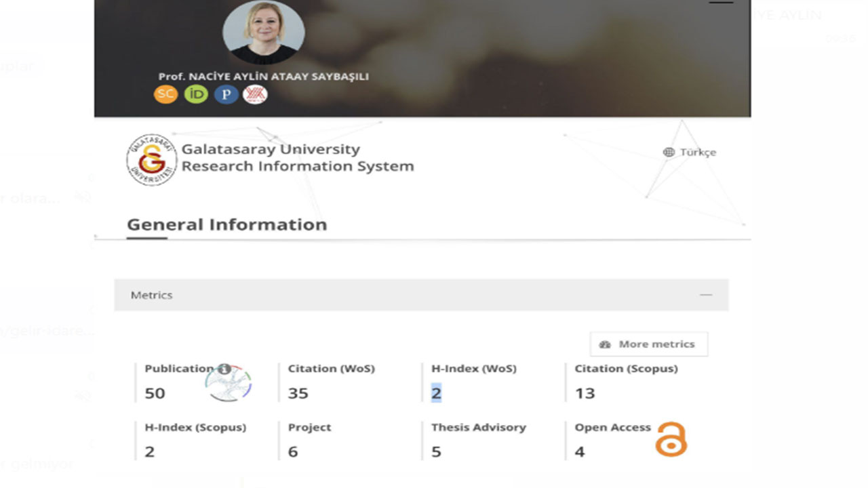
Task: Click the Citation (WoS) value 35
Action: [298, 393]
